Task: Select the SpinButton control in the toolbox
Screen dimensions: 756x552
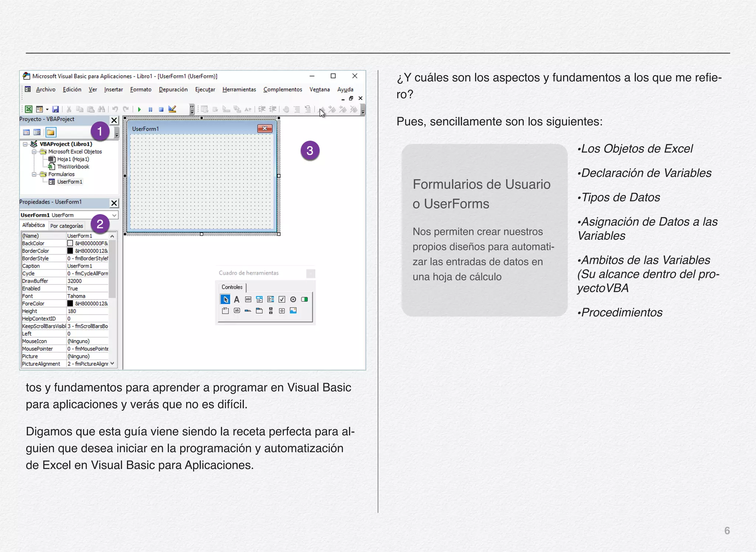Action: pyautogui.click(x=282, y=311)
